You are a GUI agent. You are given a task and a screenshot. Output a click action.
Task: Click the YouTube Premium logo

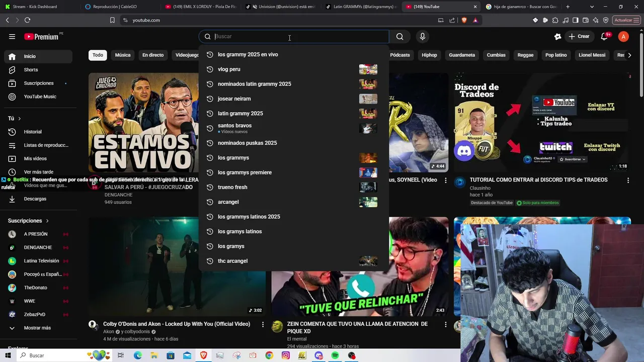(42, 36)
